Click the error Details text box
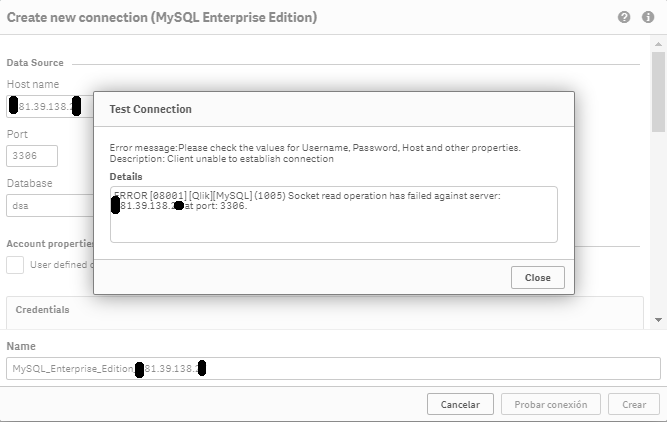 pos(333,214)
